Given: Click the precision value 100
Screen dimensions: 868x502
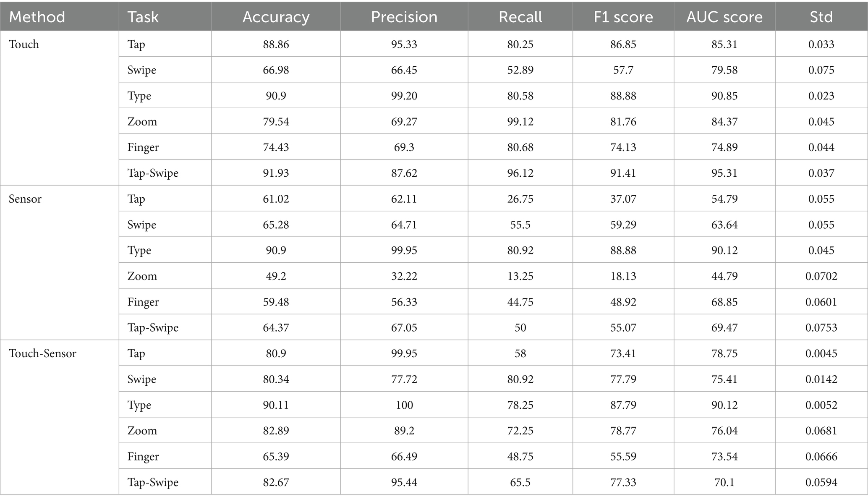Looking at the screenshot, I should (404, 405).
